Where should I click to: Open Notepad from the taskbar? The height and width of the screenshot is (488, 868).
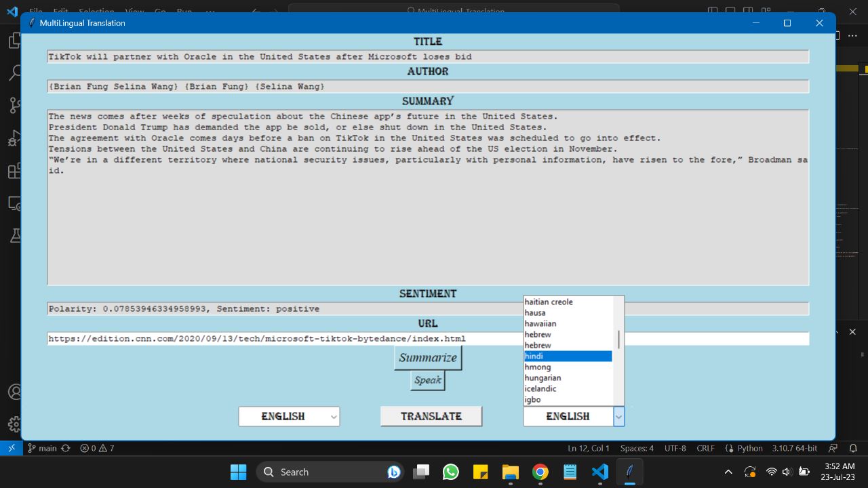570,472
